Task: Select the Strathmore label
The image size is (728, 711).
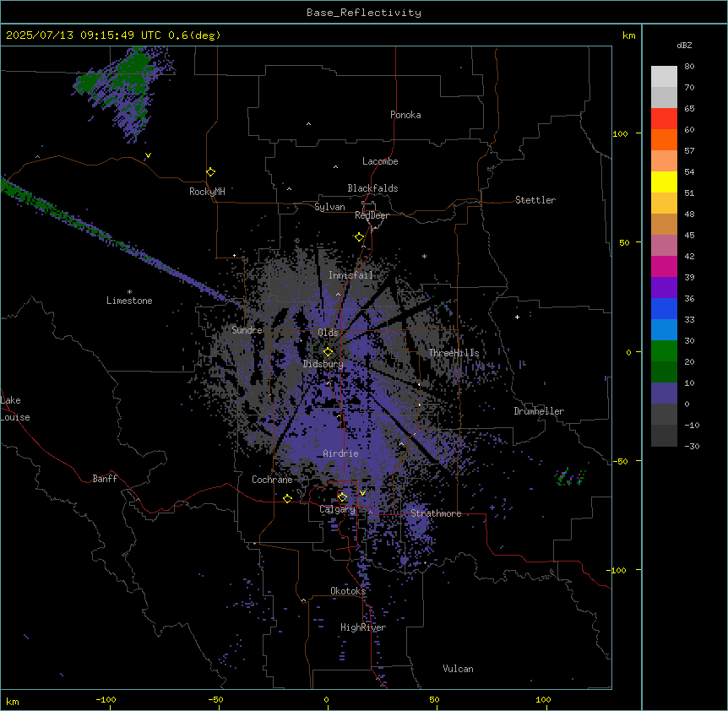Action: point(436,513)
